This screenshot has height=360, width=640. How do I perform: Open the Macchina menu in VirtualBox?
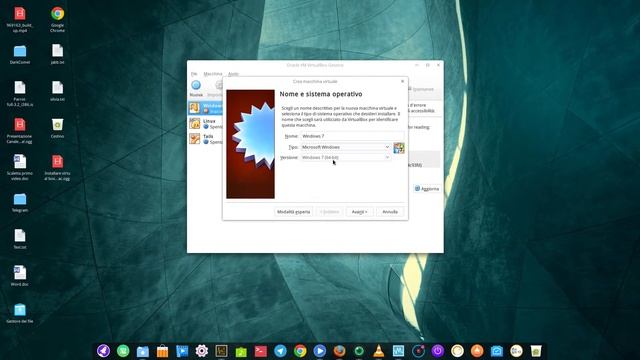[213, 74]
